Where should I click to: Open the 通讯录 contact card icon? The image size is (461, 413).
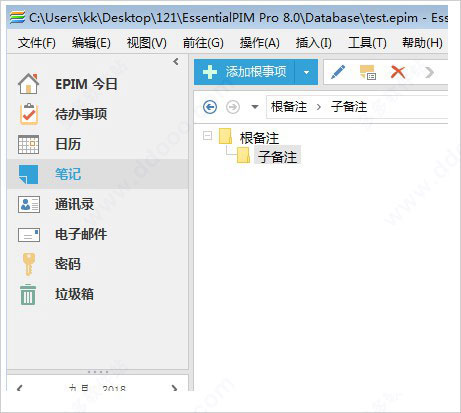click(x=29, y=204)
